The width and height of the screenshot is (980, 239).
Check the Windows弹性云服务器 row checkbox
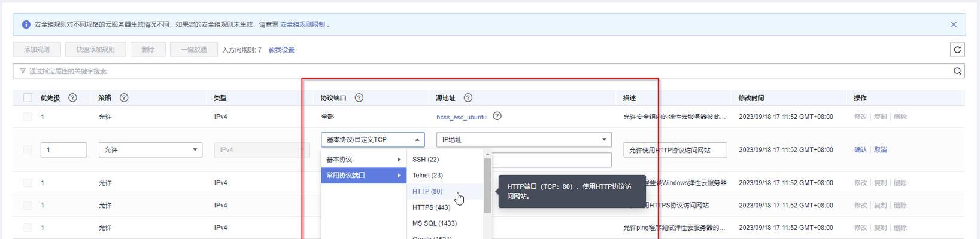pyautogui.click(x=28, y=183)
